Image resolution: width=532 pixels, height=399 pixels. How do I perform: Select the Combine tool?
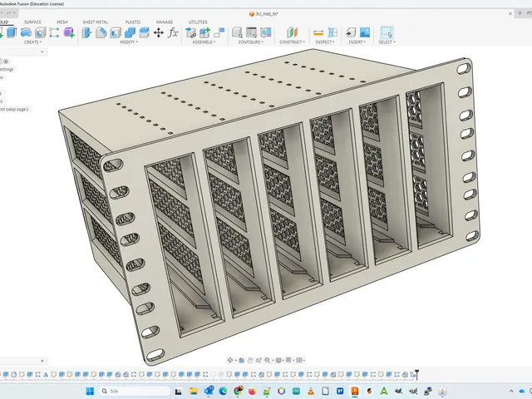[130, 32]
